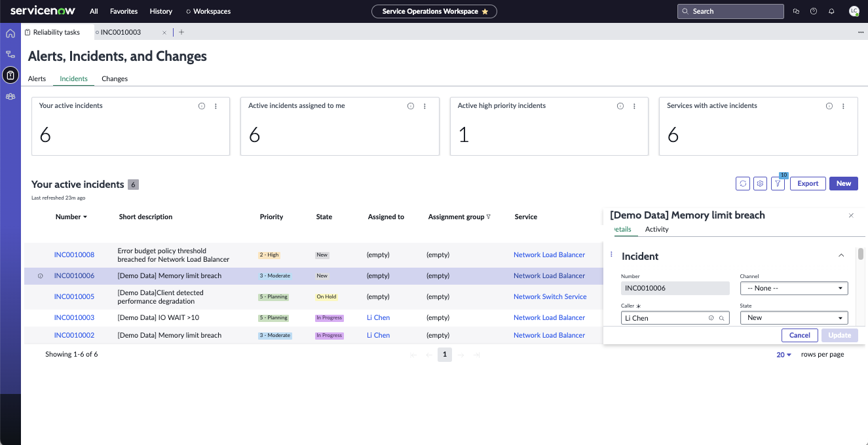
Task: Open the help question mark icon
Action: tap(814, 11)
